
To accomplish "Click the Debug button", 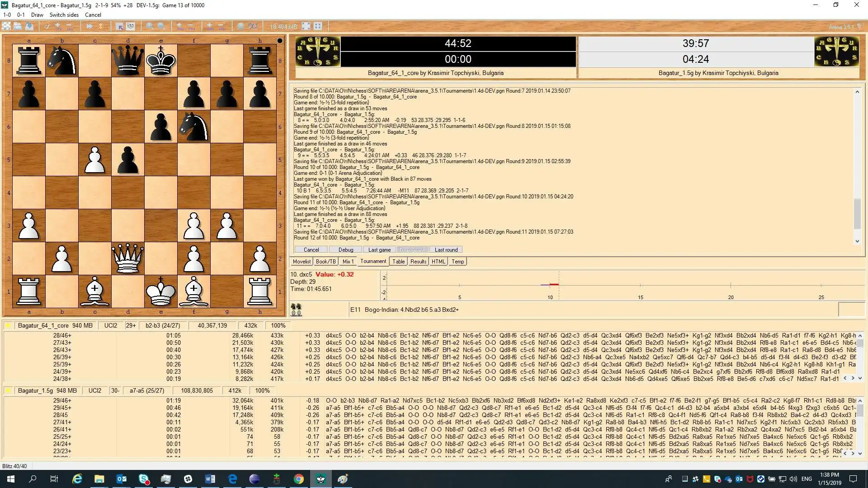I will 346,250.
